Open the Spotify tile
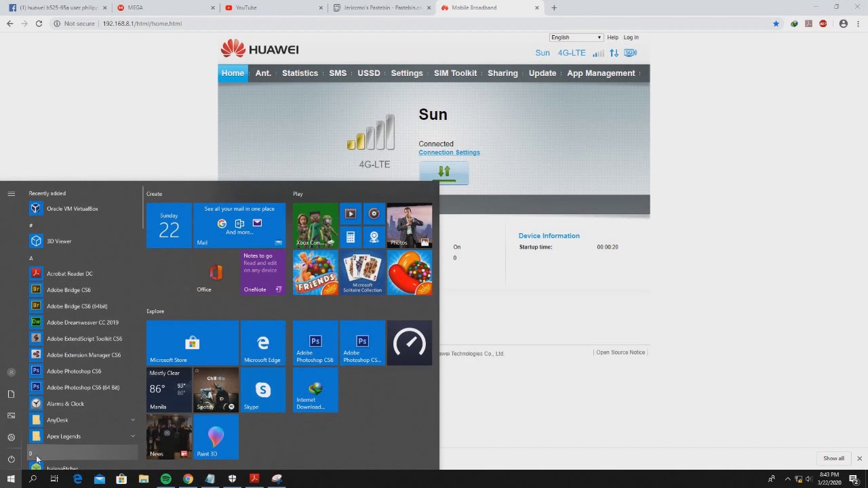This screenshot has height=488, width=868. click(x=216, y=390)
